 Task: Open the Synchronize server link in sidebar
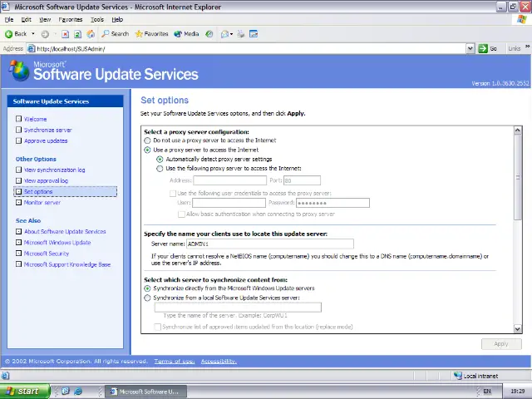coord(47,130)
